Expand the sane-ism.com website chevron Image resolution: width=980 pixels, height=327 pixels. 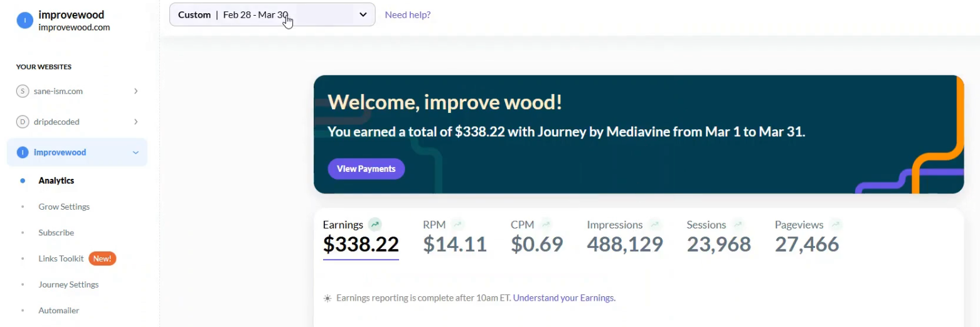pyautogui.click(x=136, y=91)
